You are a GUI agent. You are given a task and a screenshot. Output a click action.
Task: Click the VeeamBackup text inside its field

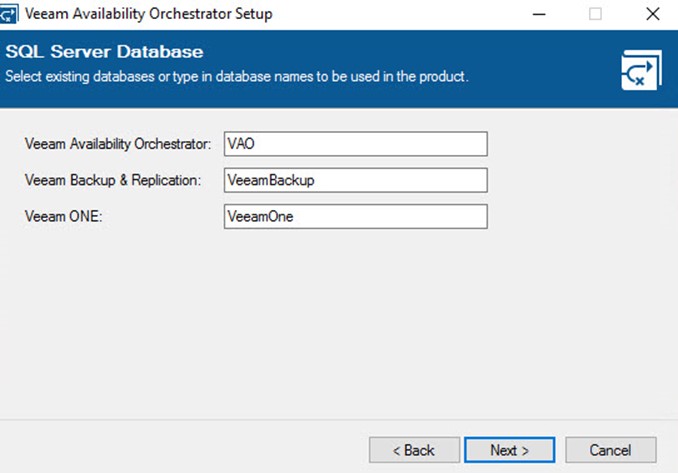(x=271, y=180)
